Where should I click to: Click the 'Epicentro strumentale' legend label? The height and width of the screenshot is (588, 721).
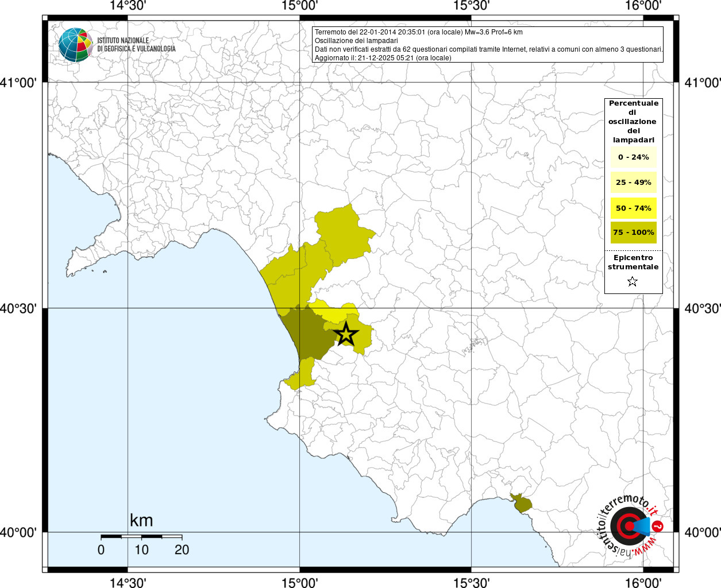[633, 262]
